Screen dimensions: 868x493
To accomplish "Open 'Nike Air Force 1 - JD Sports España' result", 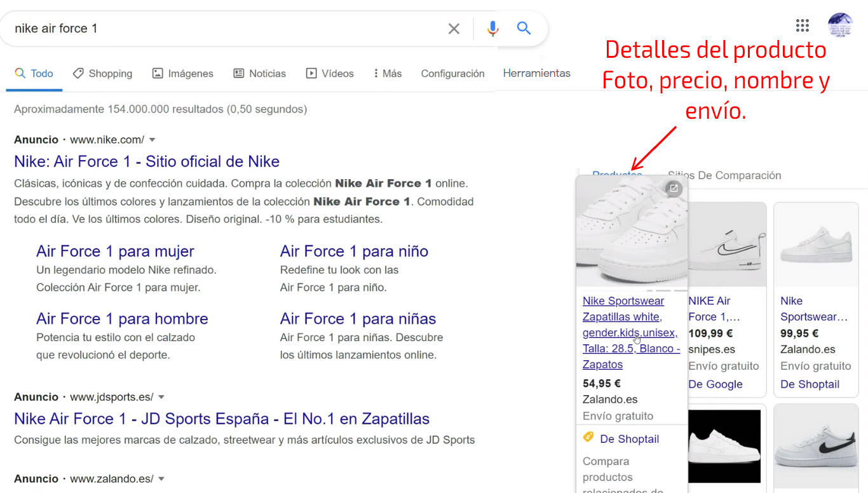I will click(222, 419).
